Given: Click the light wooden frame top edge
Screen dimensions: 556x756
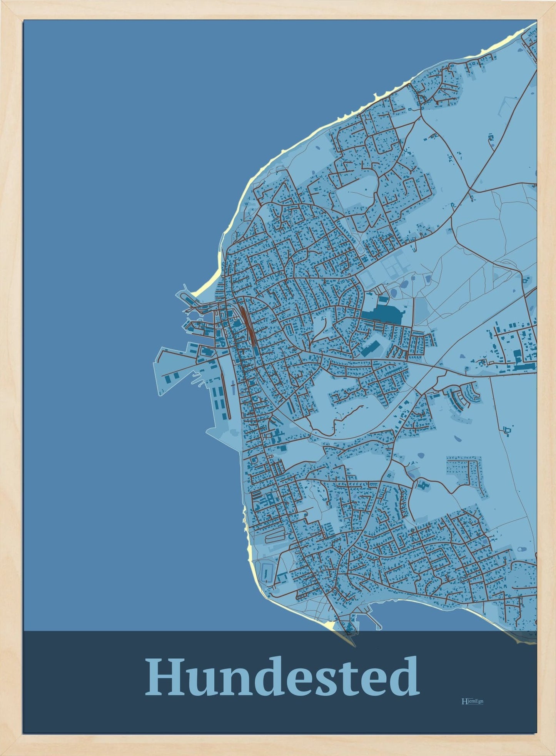Looking at the screenshot, I should 278,9.
